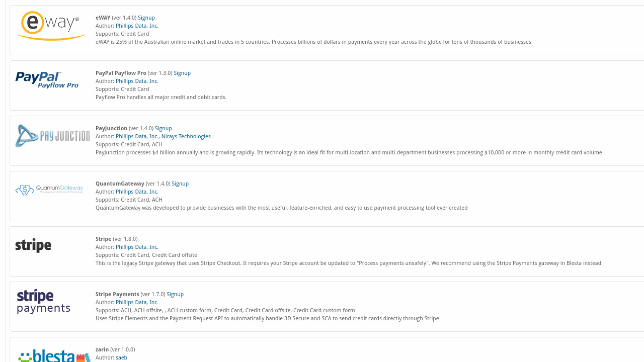Click the Stripe (ver 1.8.0) gateway title
This screenshot has height=362, width=644.
coord(103,239)
